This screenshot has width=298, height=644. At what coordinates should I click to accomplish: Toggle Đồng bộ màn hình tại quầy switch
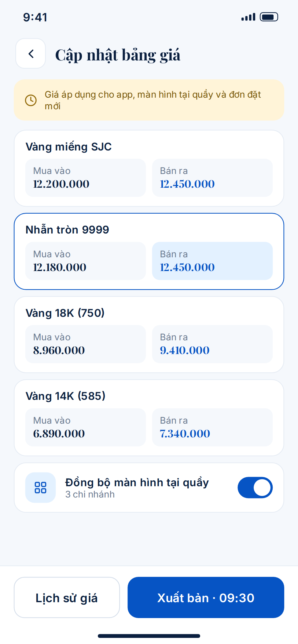(255, 487)
